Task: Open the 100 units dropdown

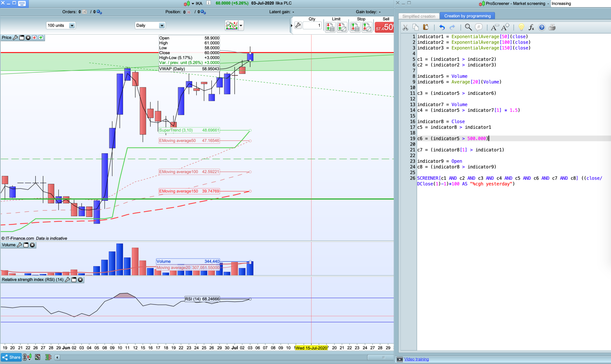Action: click(72, 26)
